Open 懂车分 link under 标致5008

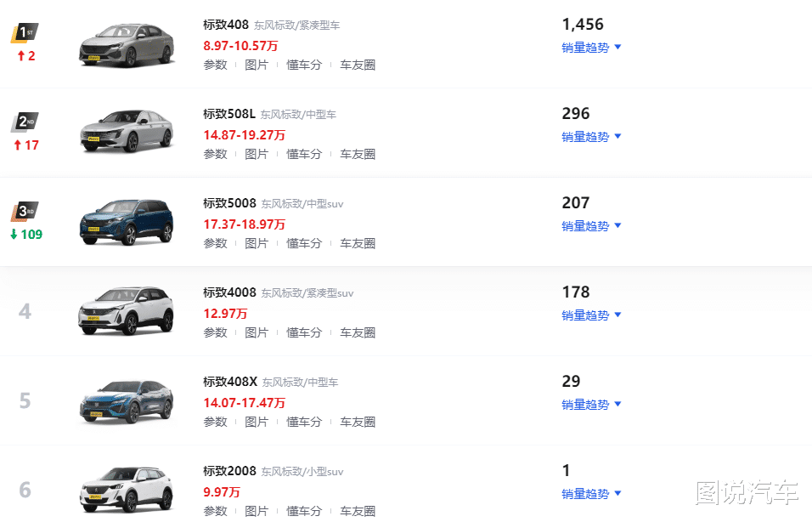(304, 243)
